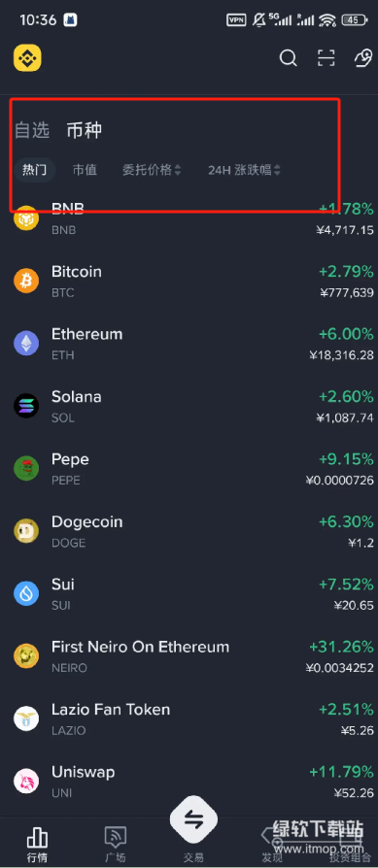Image resolution: width=378 pixels, height=868 pixels.
Task: Tap the Ethereum coin icon
Action: pos(26,344)
